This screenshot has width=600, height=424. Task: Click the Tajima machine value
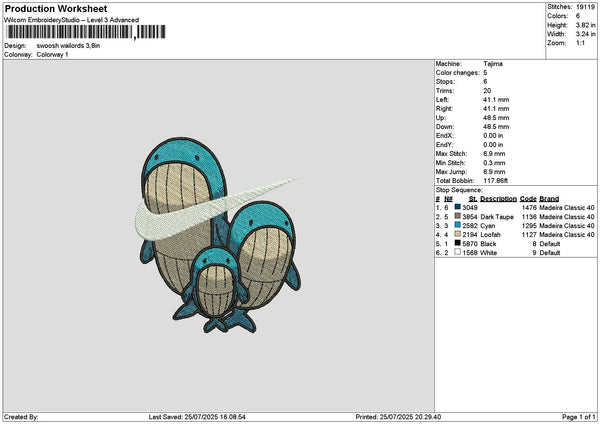coord(495,64)
